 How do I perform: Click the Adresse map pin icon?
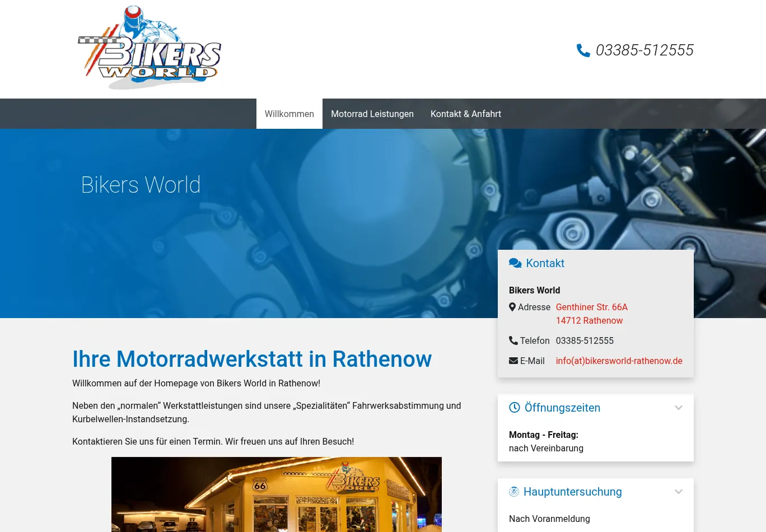[512, 307]
